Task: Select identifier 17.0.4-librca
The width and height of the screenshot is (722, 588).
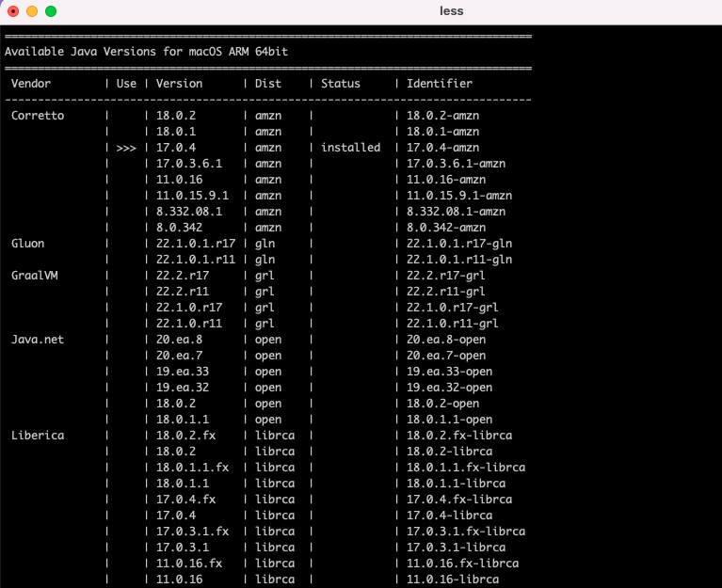Action: 449,516
